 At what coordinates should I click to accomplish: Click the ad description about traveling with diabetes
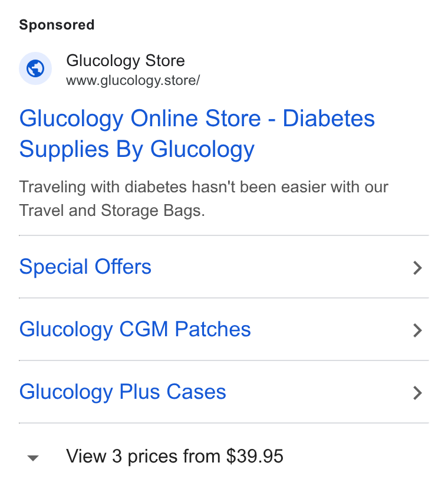click(x=204, y=199)
